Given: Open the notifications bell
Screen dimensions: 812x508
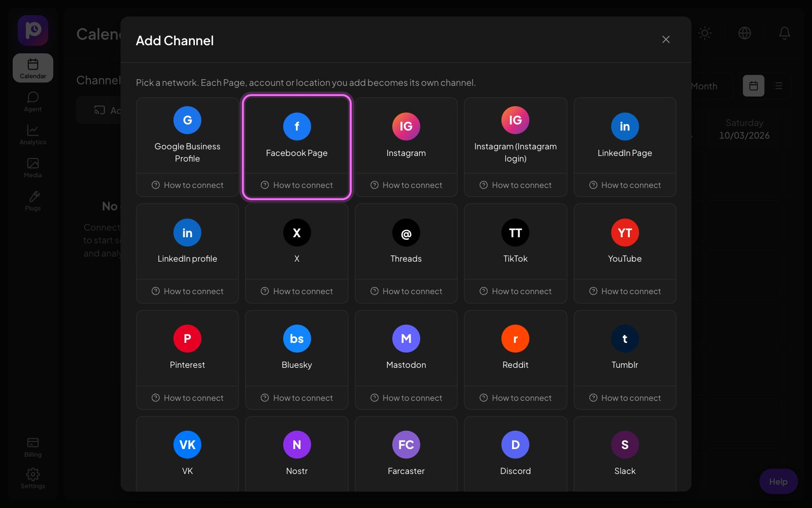Looking at the screenshot, I should [785, 33].
